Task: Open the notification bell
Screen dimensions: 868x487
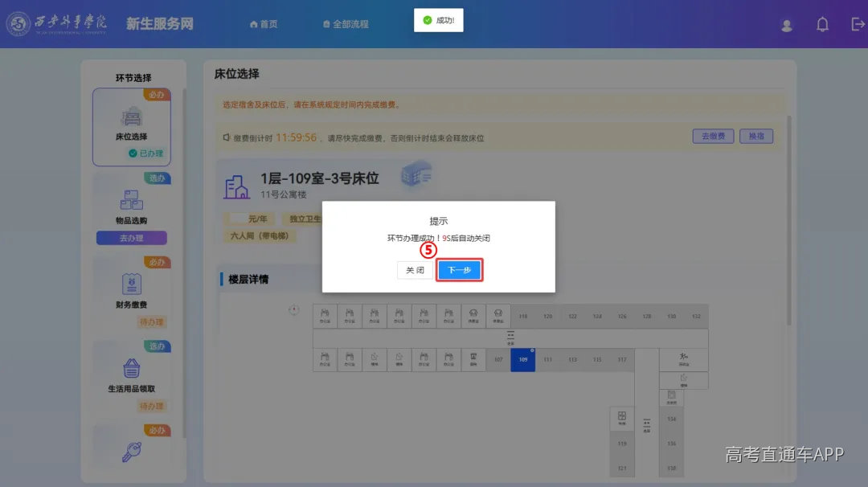Action: coord(823,24)
